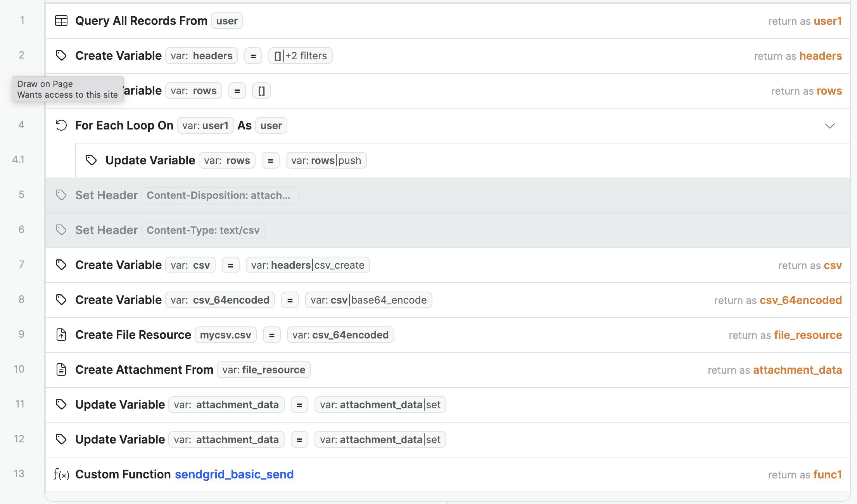
Task: Click the file upload icon for Create File Resource
Action: (61, 335)
